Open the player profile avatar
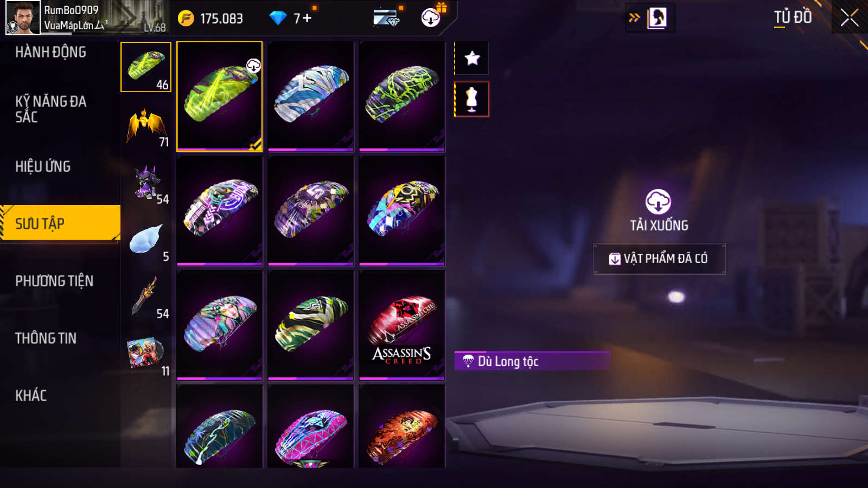Image resolution: width=868 pixels, height=488 pixels. 23,18
